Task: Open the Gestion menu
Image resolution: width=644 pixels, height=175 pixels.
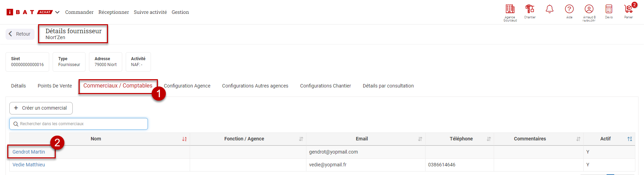Action: 180,12
